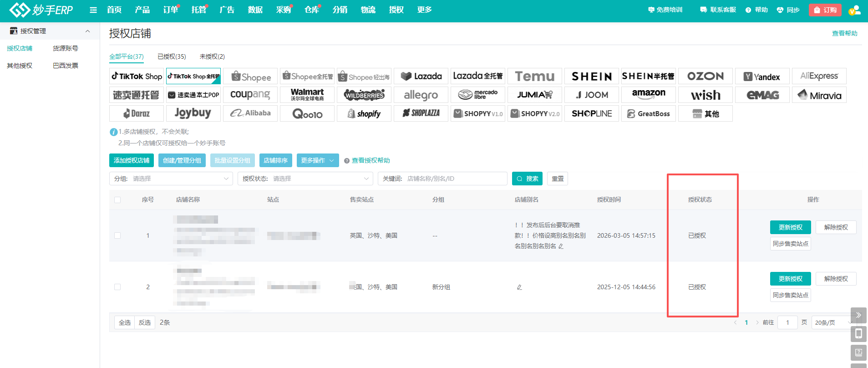Choose the Lazada platform logo
This screenshot has height=368, width=868.
421,76
